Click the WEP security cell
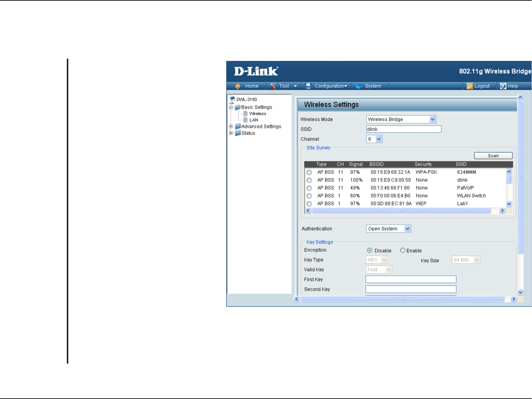532x399 pixels. [421, 204]
